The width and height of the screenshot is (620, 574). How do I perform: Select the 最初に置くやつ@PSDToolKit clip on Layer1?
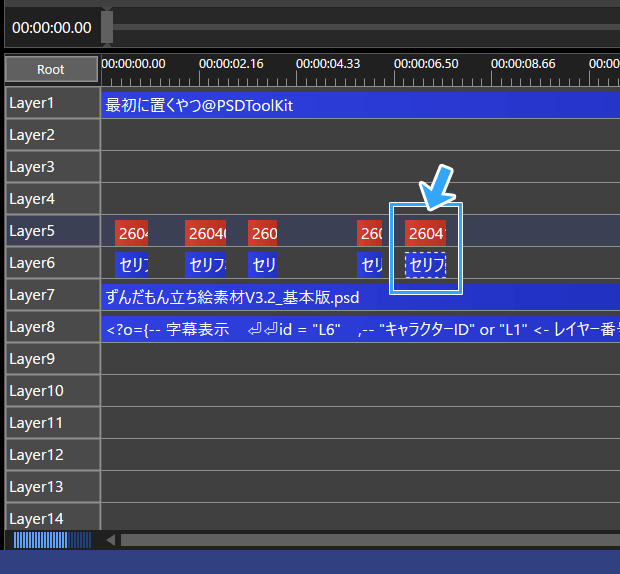pyautogui.click(x=360, y=104)
